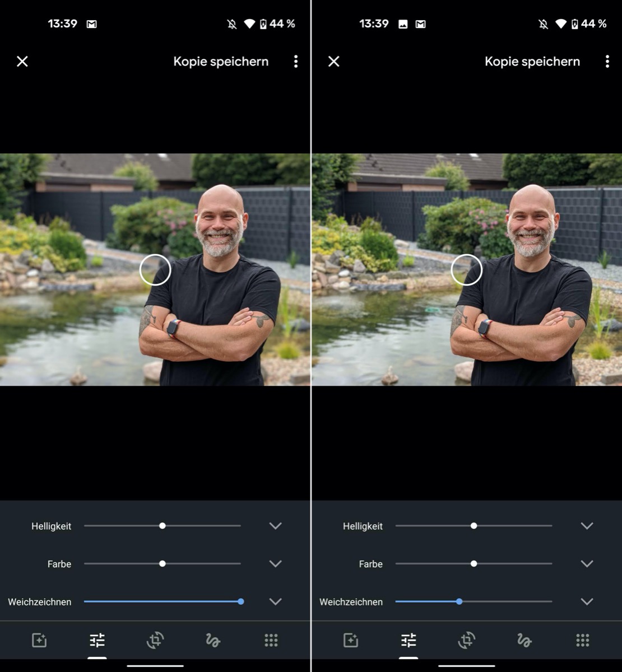
Task: Tap Wi-Fi icon in left status bar
Action: [249, 24]
